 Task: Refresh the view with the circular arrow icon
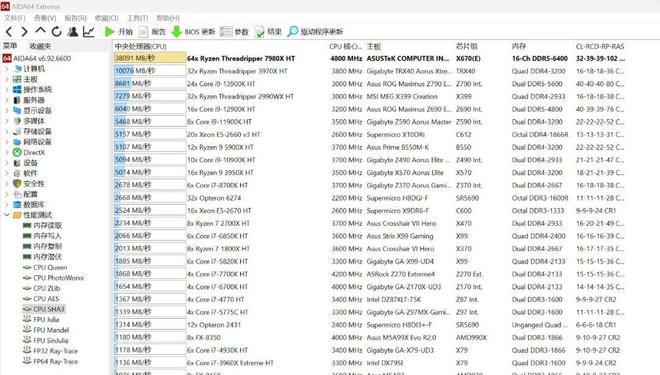tap(56, 32)
